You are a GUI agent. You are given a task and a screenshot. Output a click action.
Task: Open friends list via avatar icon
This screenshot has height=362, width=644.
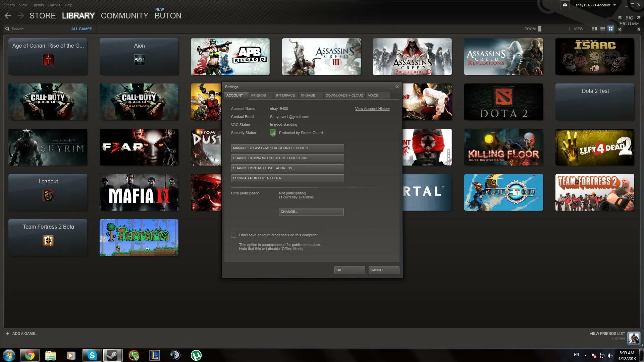[634, 338]
